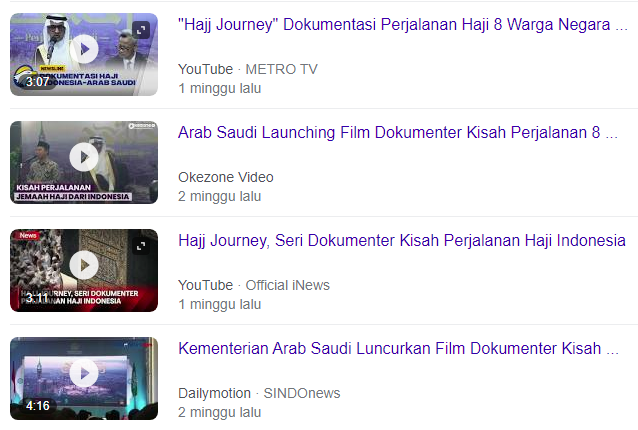Click "2 minggu lalu" under SINDOnews
638x430 pixels.
(x=220, y=413)
